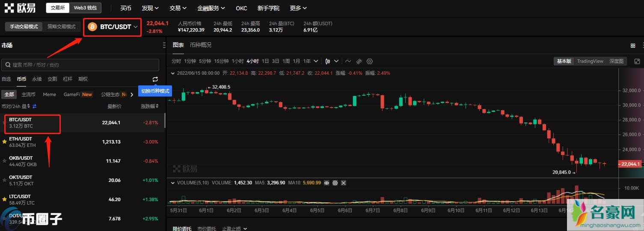Click the switch coin mode icon
The height and width of the screenshot is (231, 644).
point(155,79)
